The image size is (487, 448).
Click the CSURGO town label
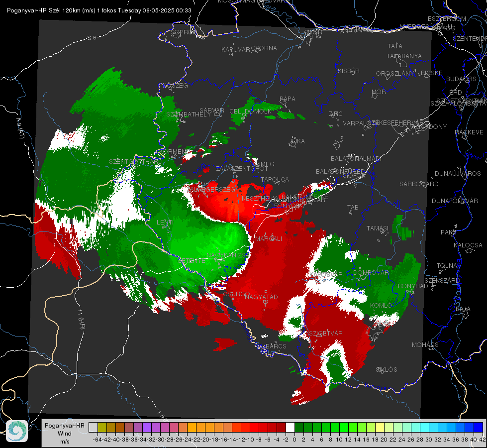tap(236, 294)
